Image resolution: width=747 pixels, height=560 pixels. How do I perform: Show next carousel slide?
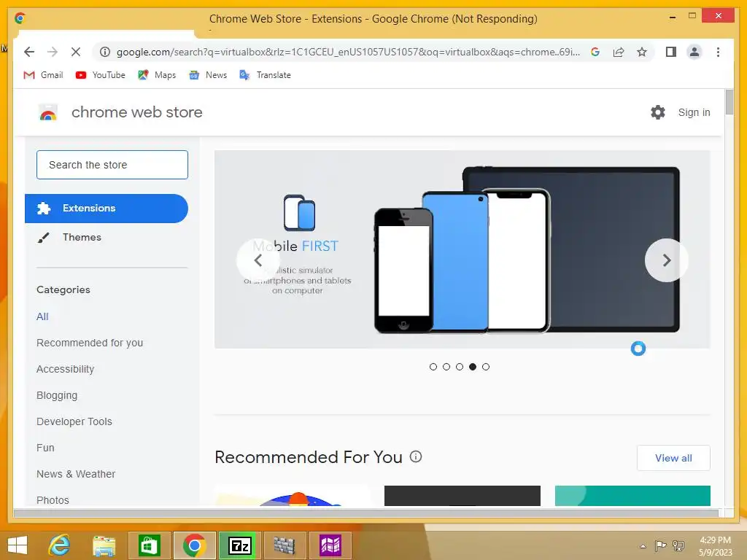(667, 260)
